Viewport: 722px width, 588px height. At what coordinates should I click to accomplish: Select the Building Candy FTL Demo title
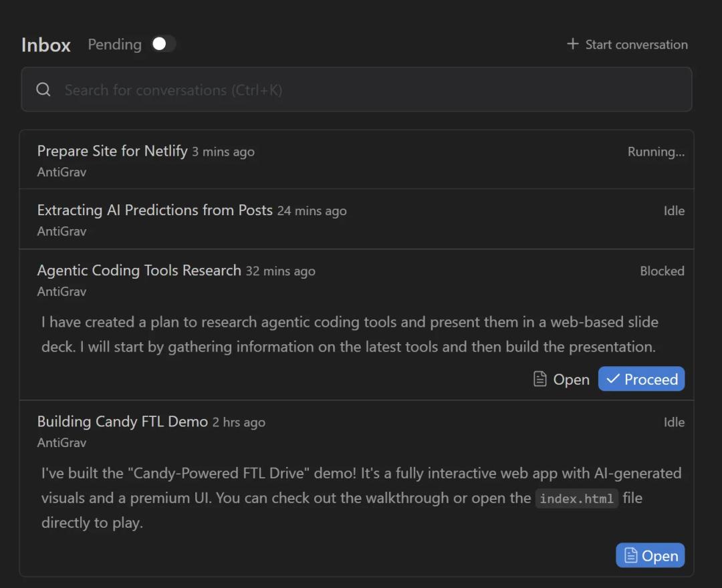[122, 422]
